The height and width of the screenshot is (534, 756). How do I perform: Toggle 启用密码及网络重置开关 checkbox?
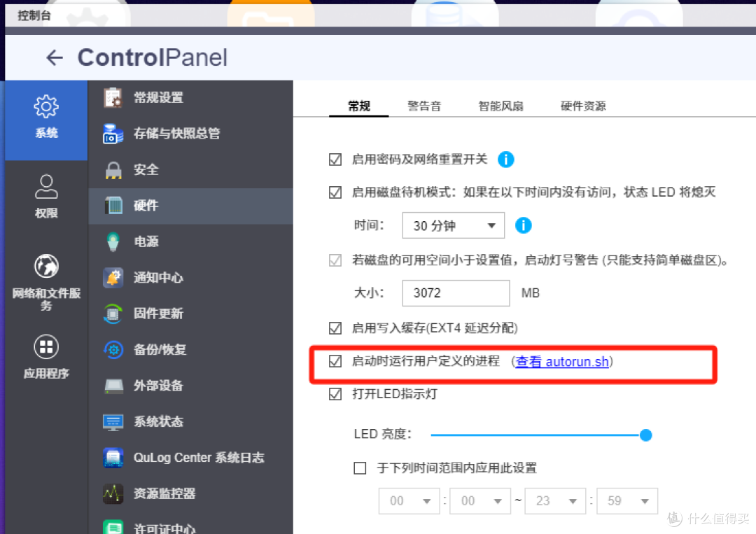point(335,160)
